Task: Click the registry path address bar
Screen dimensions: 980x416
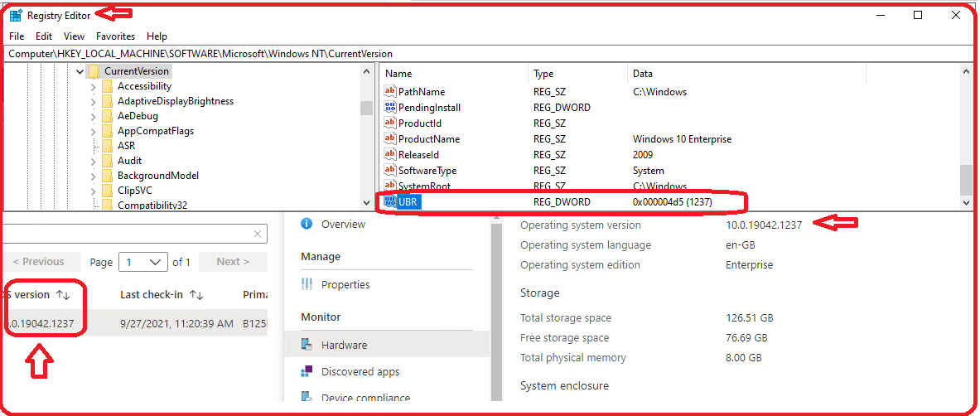Action: [x=487, y=54]
